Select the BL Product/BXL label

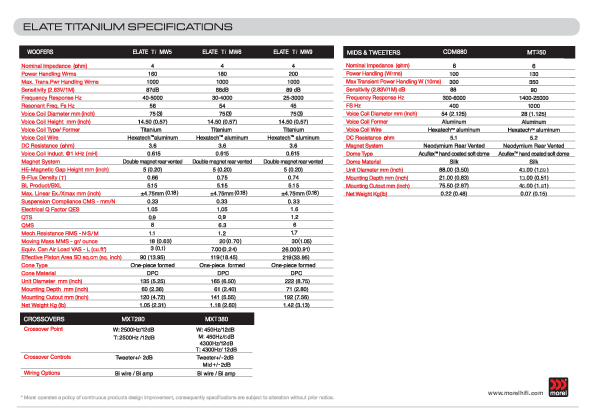41,186
